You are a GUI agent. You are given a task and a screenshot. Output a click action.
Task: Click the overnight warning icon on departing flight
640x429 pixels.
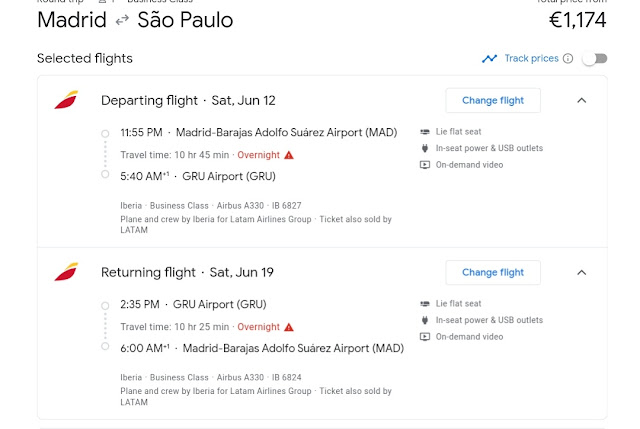[289, 155]
